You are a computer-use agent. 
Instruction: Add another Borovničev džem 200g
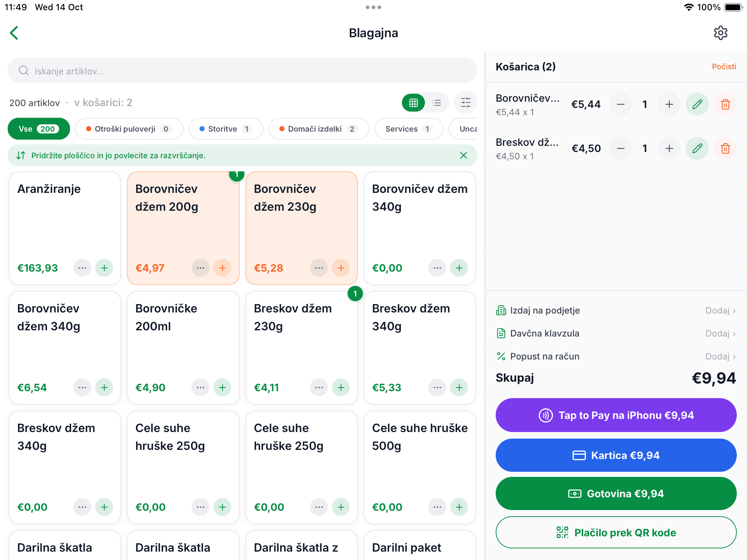[222, 268]
